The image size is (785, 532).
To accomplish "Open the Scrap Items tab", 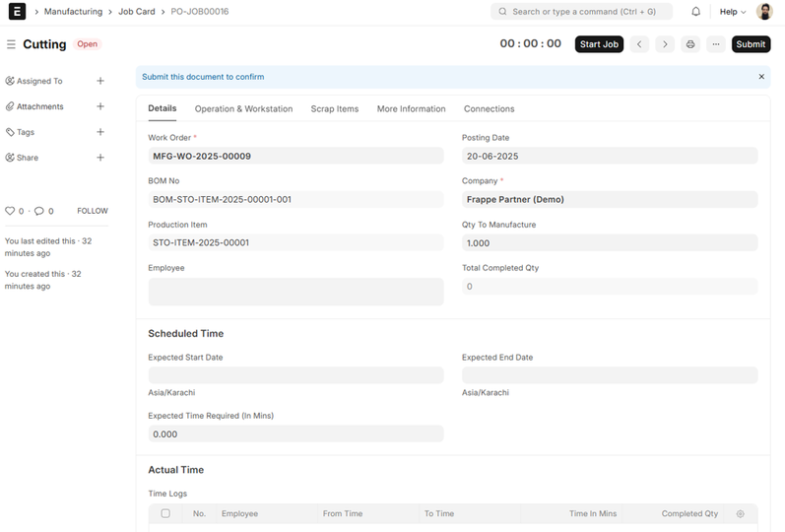I will 335,109.
